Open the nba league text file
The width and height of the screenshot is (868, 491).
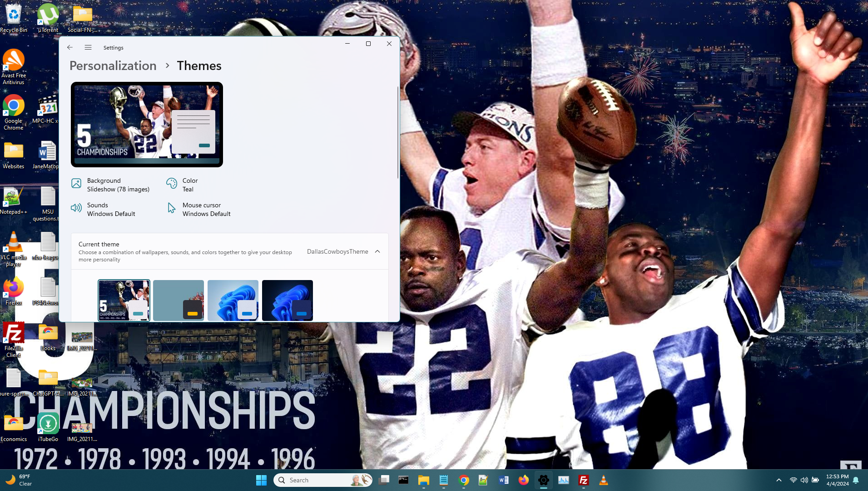pos(47,245)
